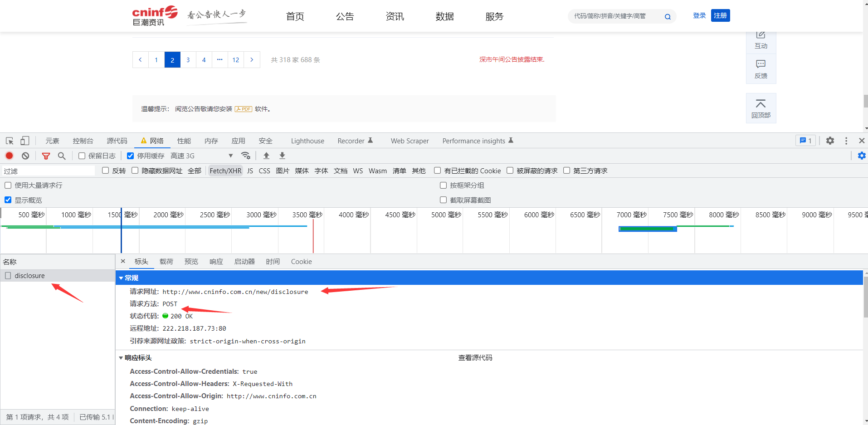Click the import HAR upload arrow icon
The image size is (868, 425).
266,156
